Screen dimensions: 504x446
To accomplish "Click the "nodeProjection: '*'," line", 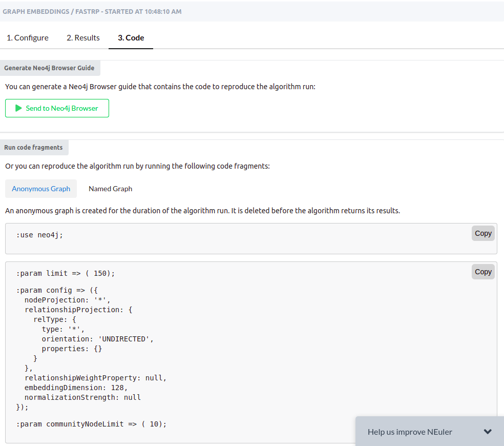I will coord(68,300).
